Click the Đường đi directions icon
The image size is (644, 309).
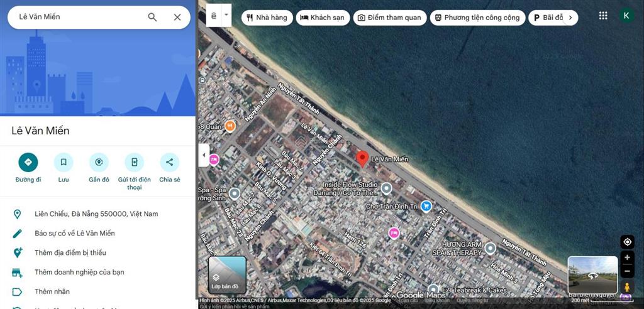coord(28,163)
